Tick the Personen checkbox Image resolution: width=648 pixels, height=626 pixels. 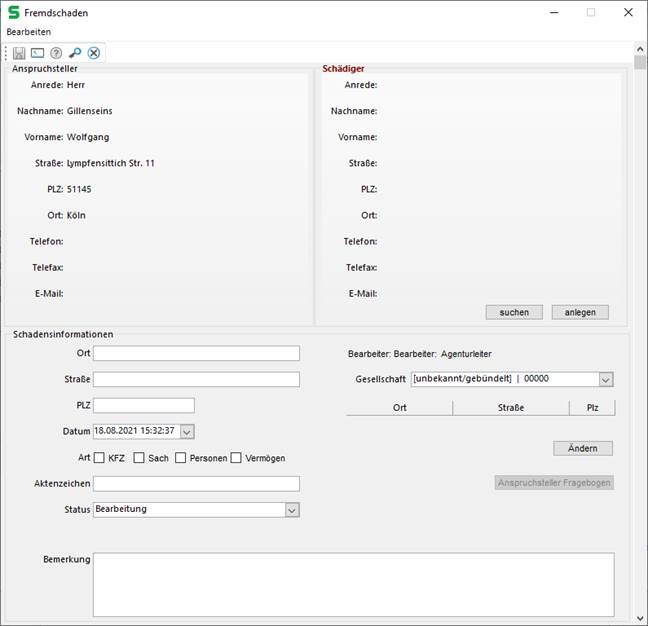tap(181, 458)
